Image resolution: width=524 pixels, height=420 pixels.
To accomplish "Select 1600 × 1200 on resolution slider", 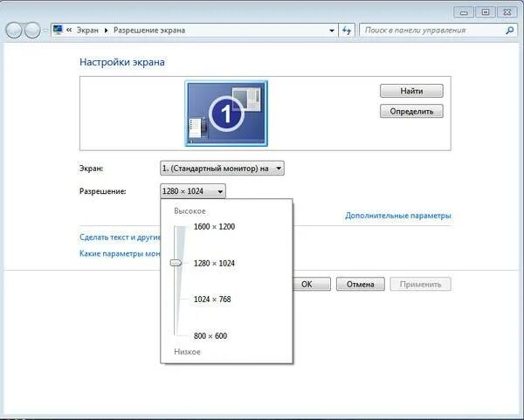I will [214, 226].
